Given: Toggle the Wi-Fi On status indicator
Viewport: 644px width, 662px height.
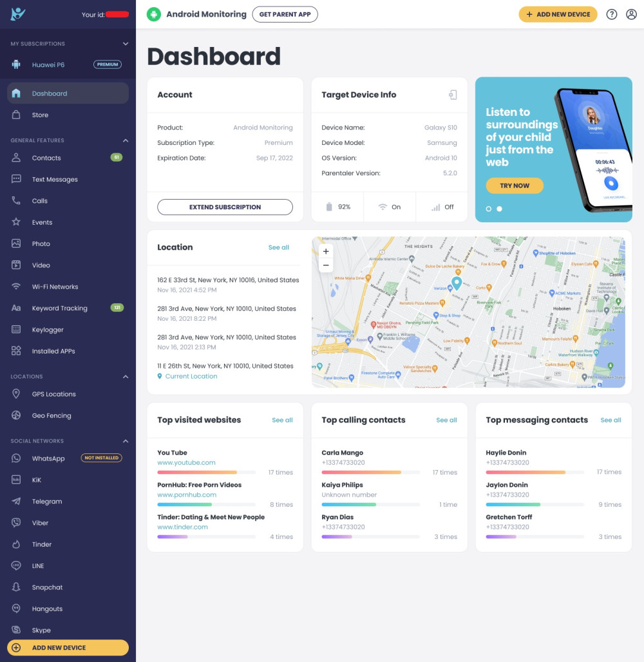Looking at the screenshot, I should coord(389,207).
